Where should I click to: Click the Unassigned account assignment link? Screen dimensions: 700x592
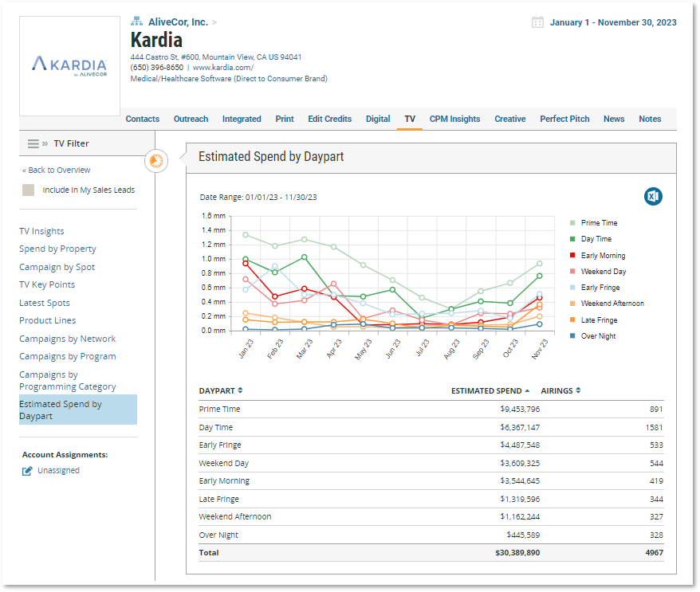58,471
